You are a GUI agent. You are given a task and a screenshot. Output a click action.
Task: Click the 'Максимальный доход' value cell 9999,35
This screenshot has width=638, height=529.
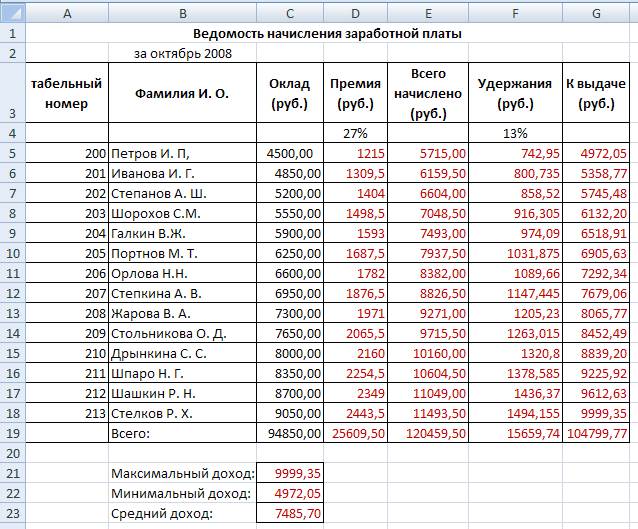[290, 473]
